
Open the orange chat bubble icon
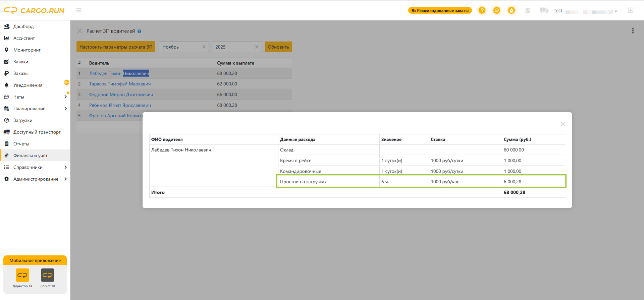497,10
